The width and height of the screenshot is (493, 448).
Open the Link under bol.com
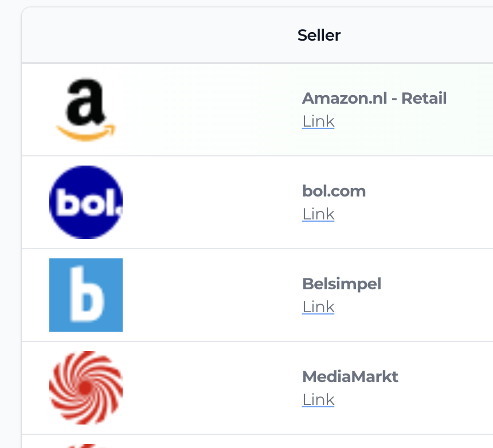pyautogui.click(x=318, y=214)
